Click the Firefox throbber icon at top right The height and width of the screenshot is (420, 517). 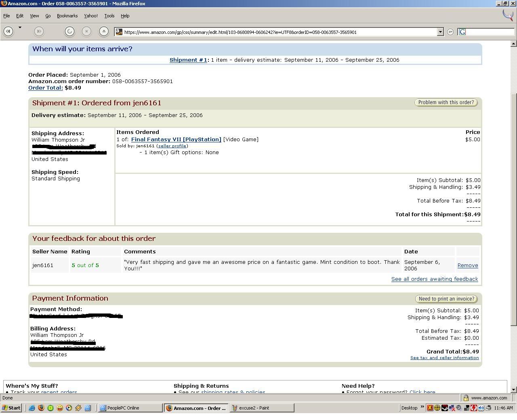point(507,15)
